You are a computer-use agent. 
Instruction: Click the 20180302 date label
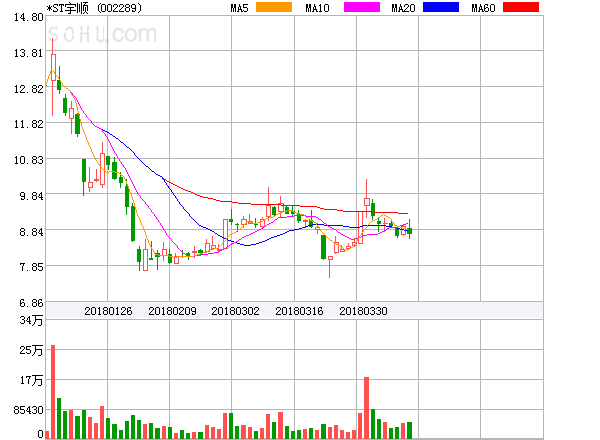(235, 311)
